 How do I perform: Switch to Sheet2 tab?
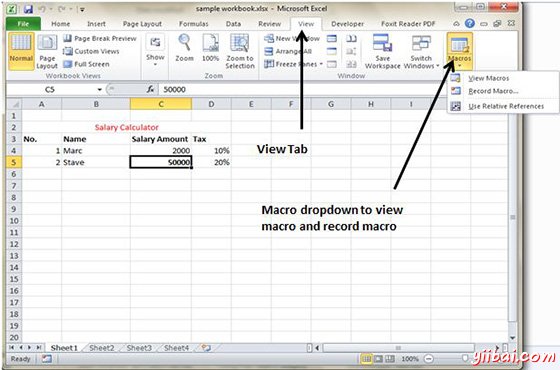pos(102,348)
